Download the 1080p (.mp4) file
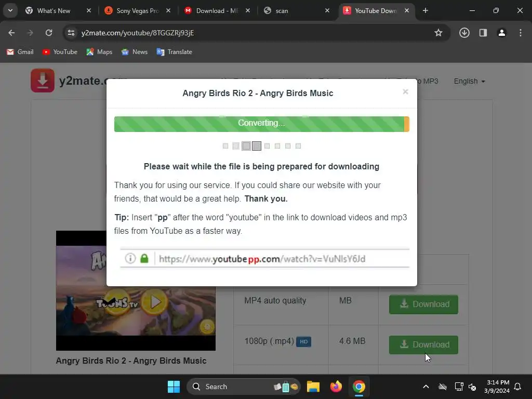Image resolution: width=532 pixels, height=399 pixels. tap(423, 345)
